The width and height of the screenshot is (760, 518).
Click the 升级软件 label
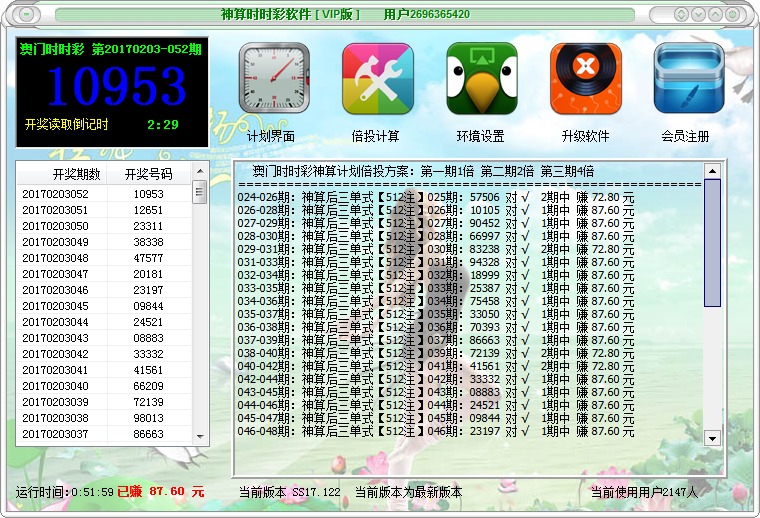click(x=585, y=136)
